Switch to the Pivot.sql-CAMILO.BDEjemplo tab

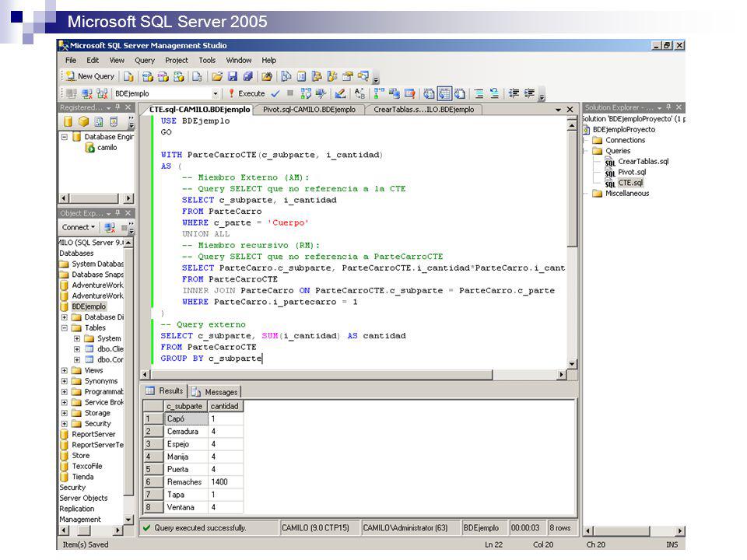coord(309,110)
